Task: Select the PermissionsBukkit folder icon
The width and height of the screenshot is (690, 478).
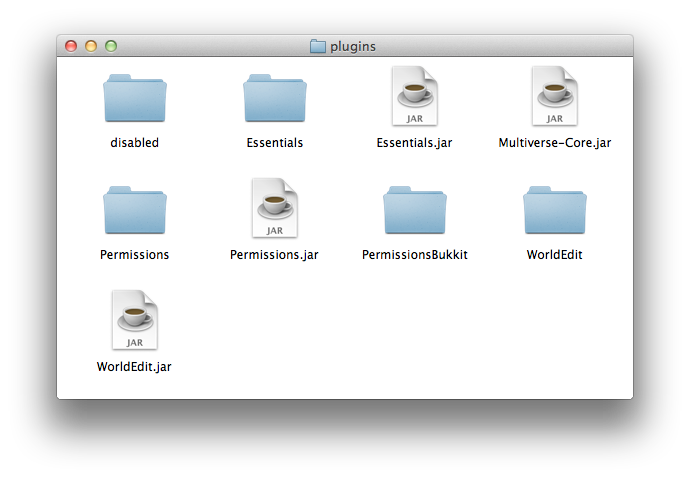Action: click(x=415, y=210)
